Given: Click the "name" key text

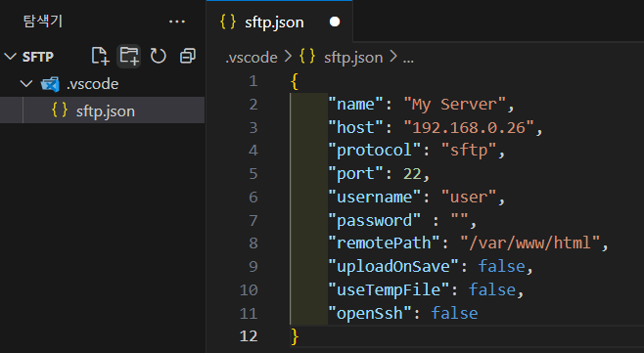Looking at the screenshot, I should pos(355,105).
